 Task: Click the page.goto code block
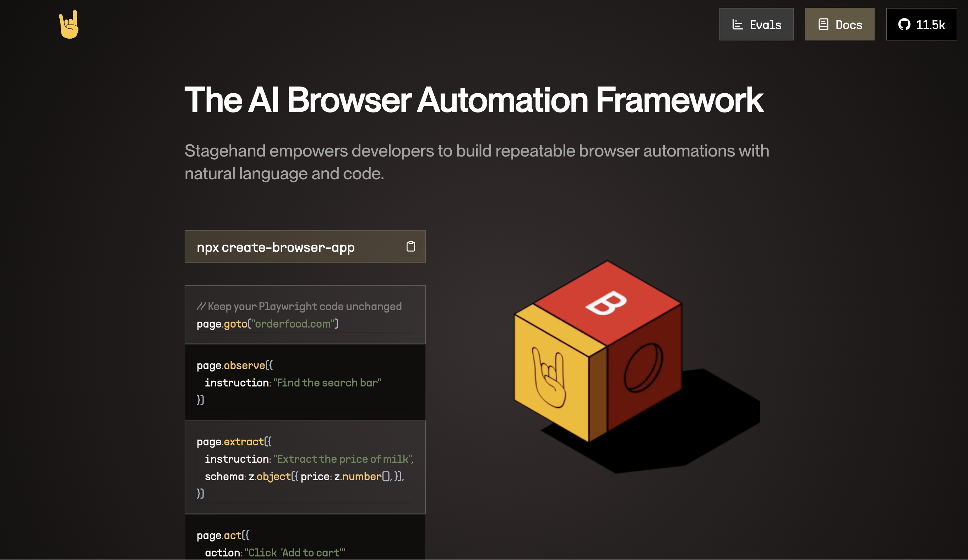pos(305,315)
